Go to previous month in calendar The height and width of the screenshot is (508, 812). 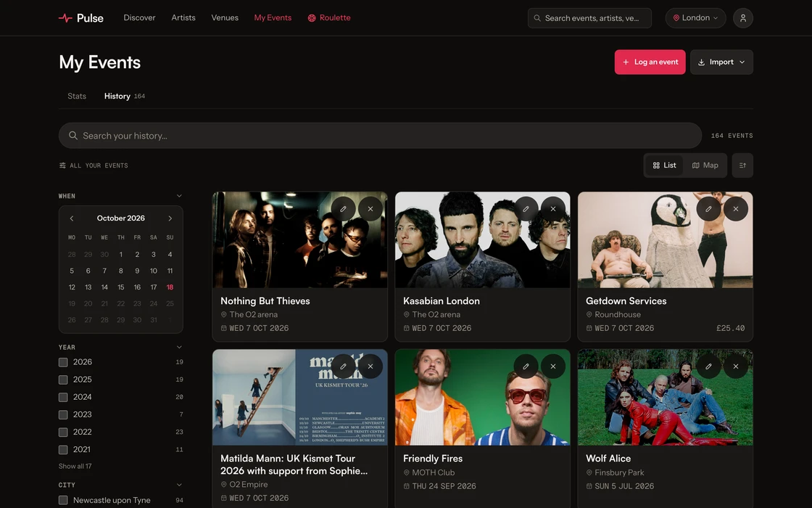pos(72,218)
